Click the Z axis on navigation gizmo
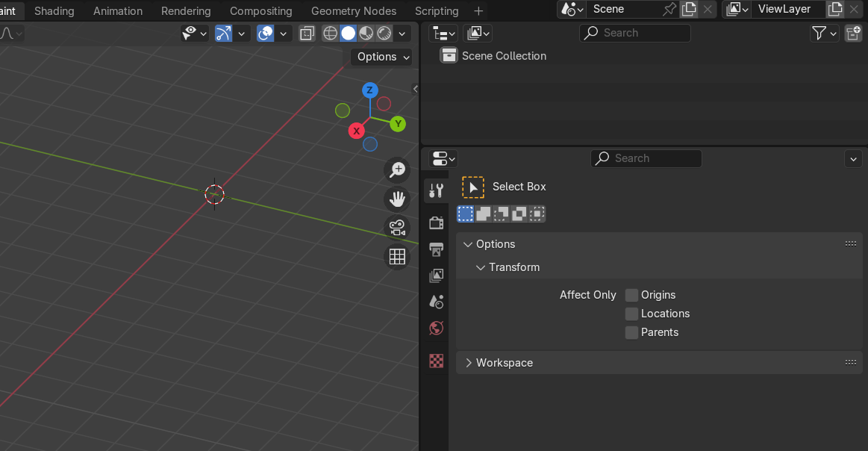 (x=369, y=90)
